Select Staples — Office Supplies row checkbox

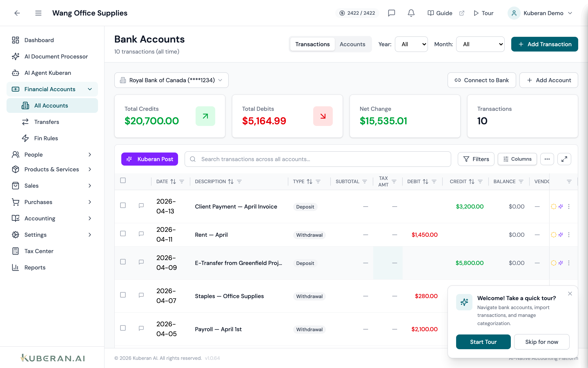point(123,295)
